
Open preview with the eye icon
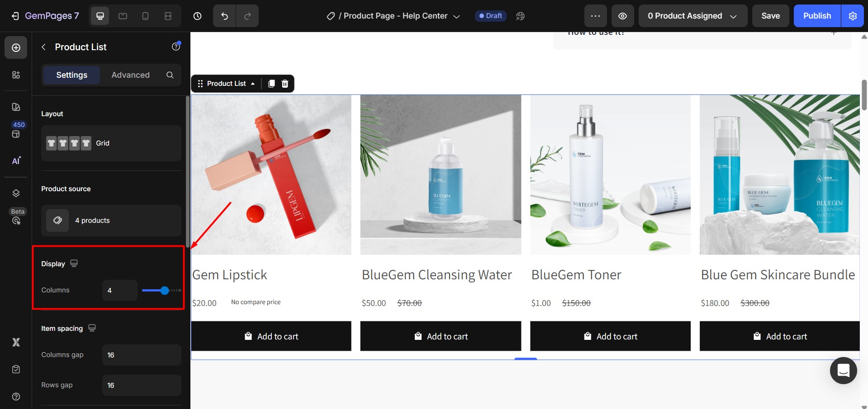coord(622,16)
